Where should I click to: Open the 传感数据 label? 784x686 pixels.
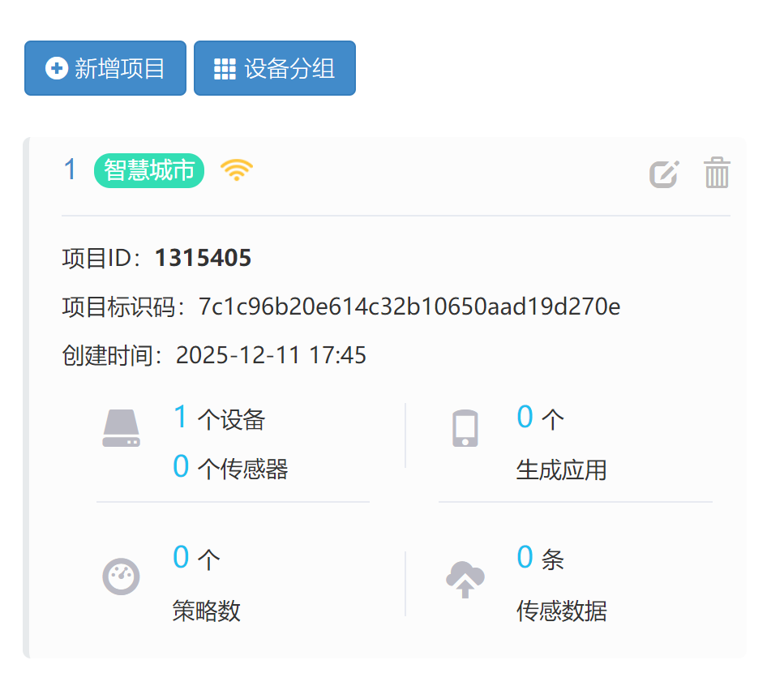(562, 611)
